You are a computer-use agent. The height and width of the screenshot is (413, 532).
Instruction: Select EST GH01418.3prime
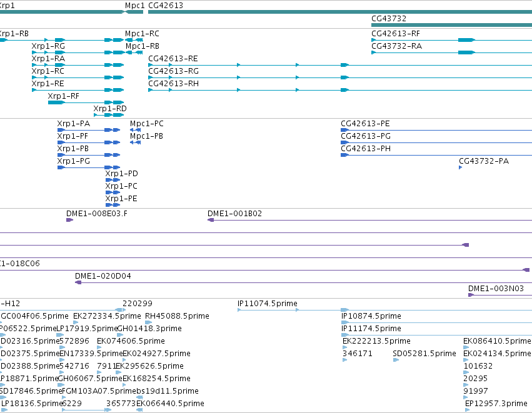(149, 329)
